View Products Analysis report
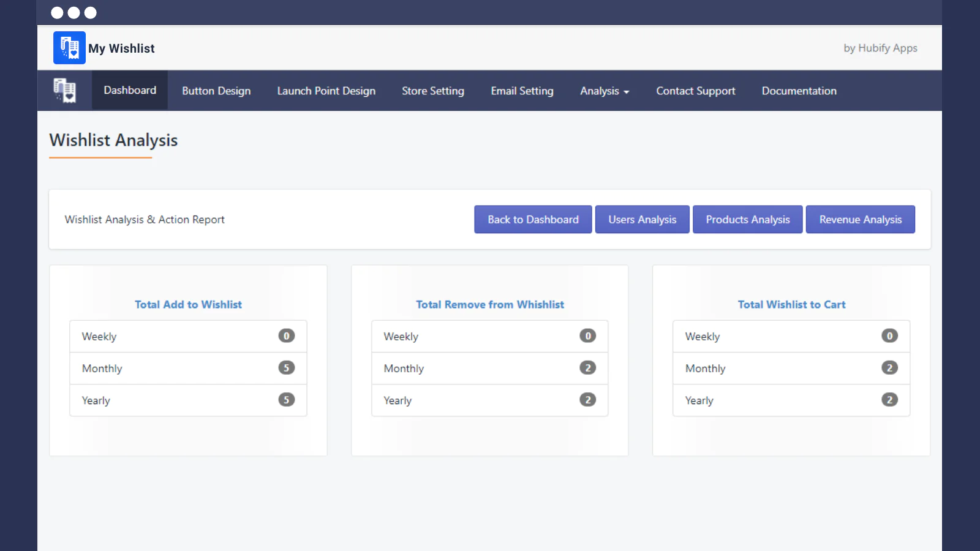The height and width of the screenshot is (551, 980). click(x=747, y=219)
